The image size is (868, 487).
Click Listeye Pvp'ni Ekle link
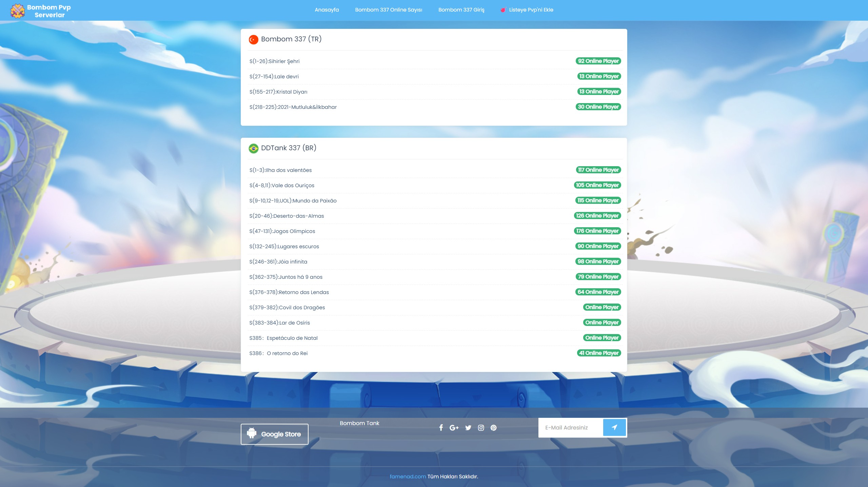[x=531, y=10]
